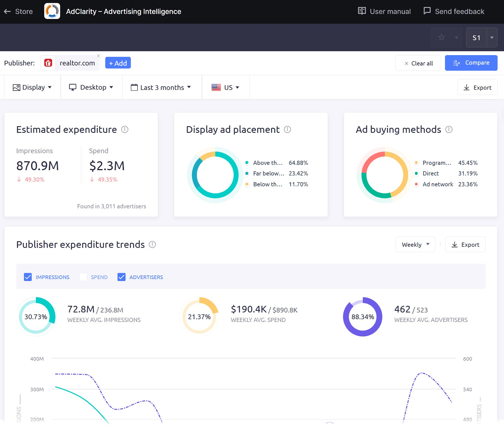504x425 pixels.
Task: Expand the Desktop device dropdown
Action: (91, 87)
